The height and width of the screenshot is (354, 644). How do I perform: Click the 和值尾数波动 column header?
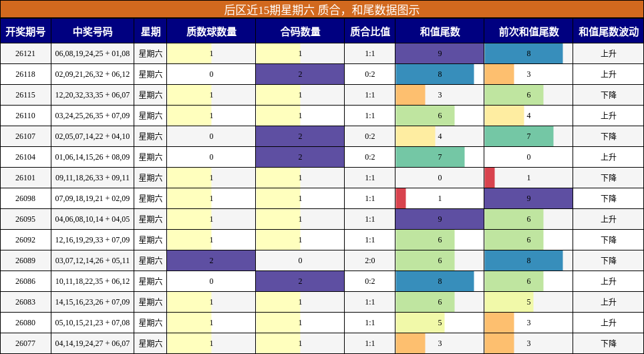tap(609, 31)
